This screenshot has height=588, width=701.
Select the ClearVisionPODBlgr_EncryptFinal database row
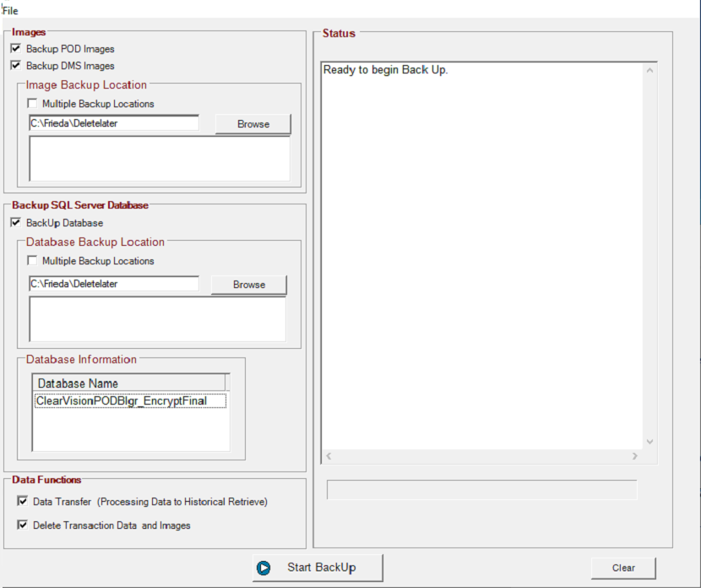[x=130, y=400]
